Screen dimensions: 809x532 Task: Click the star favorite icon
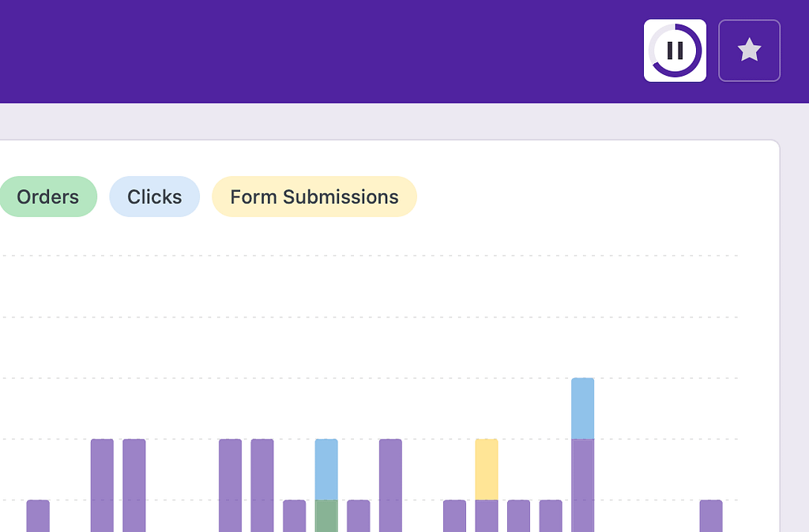[x=749, y=51]
